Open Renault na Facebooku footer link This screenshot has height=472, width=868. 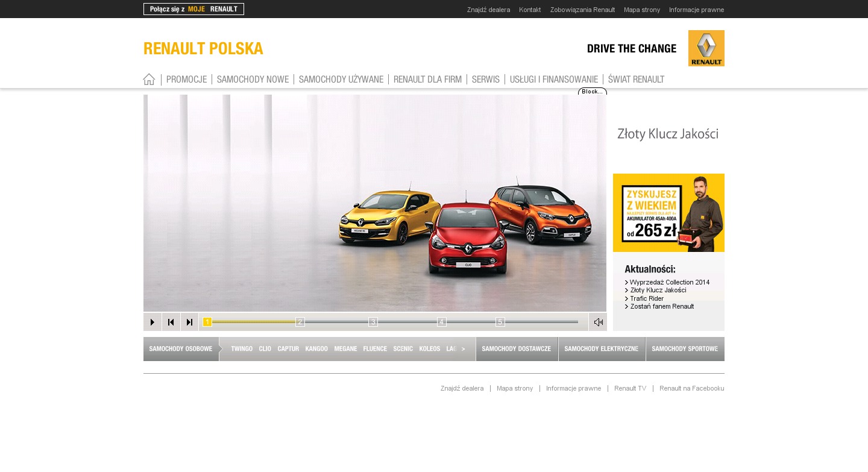[x=691, y=388]
